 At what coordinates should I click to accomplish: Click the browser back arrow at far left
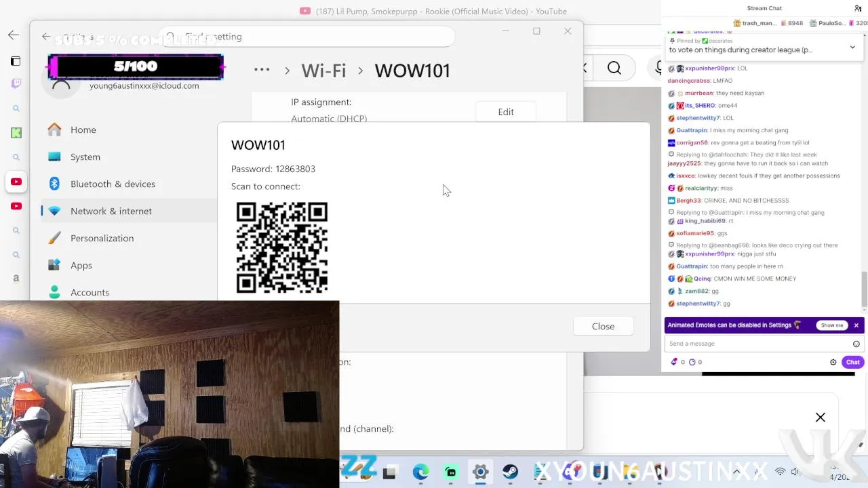[x=14, y=35]
